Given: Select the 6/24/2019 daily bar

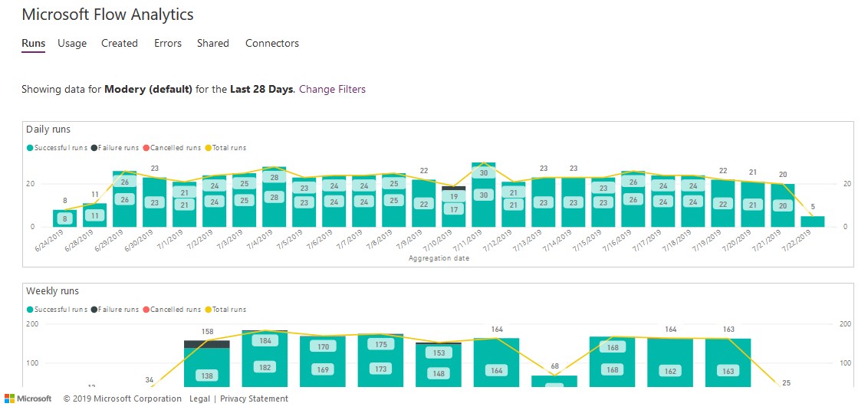Looking at the screenshot, I should click(64, 218).
